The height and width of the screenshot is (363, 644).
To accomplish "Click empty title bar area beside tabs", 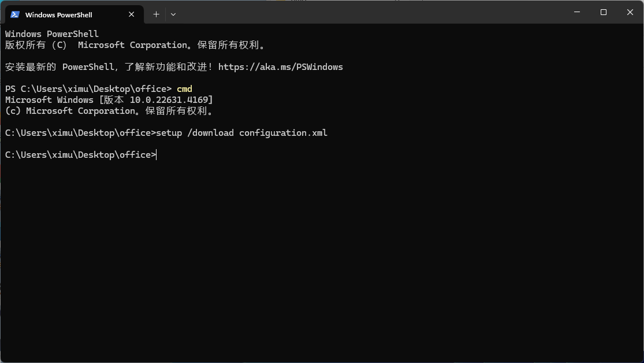I will point(370,12).
